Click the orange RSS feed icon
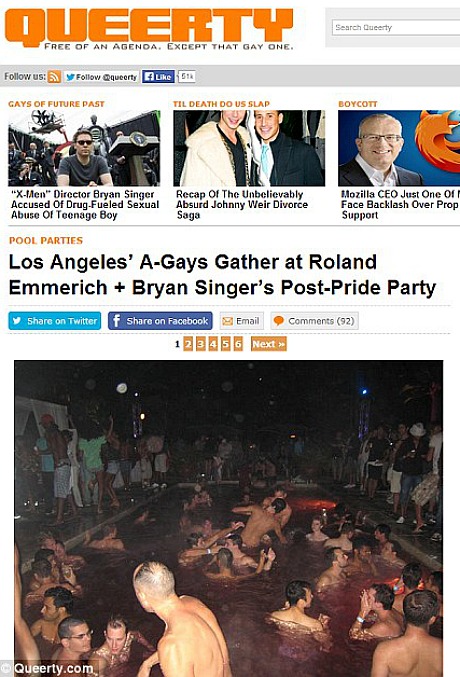Viewport: 460px width, 677px height. (x=54, y=77)
